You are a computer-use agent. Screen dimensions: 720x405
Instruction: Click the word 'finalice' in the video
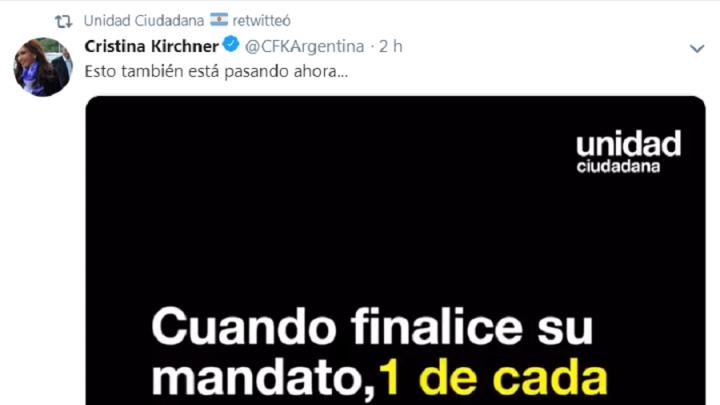(x=437, y=326)
